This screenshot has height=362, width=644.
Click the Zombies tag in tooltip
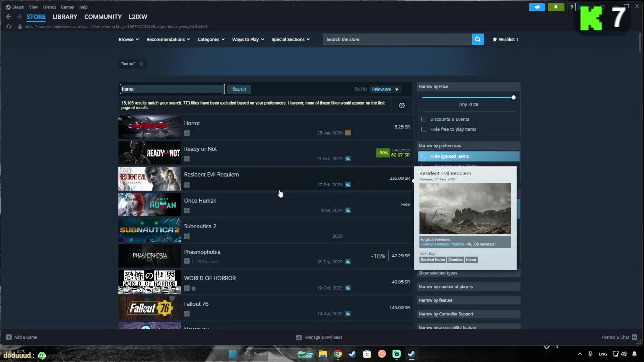[455, 260]
